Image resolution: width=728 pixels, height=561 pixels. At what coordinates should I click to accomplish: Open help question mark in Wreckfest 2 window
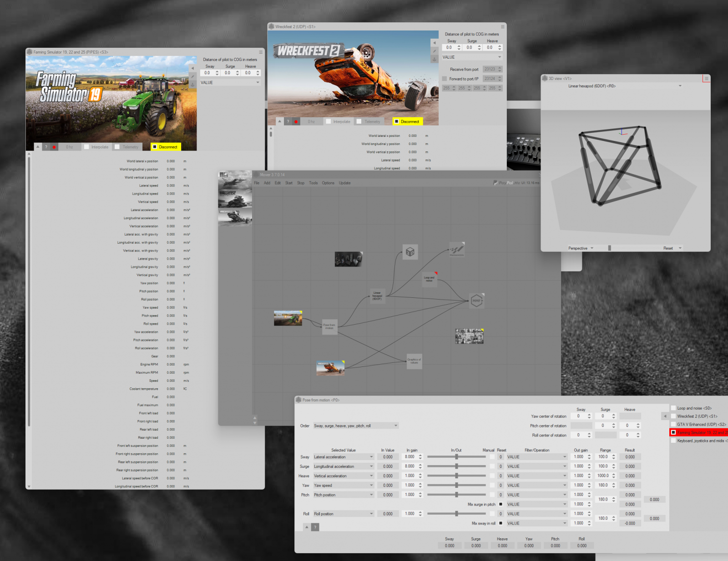[288, 121]
